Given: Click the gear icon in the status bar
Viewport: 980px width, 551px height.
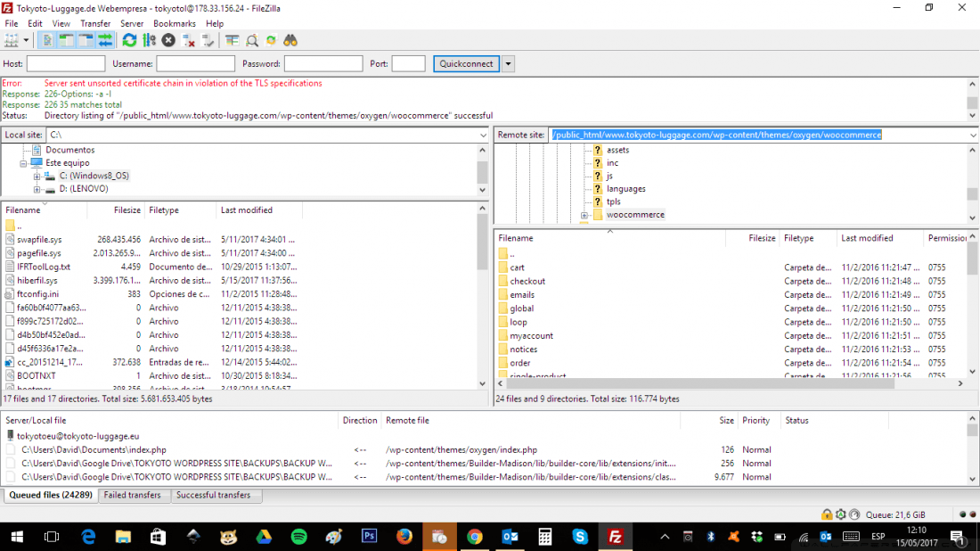Looking at the screenshot, I should pos(841,514).
